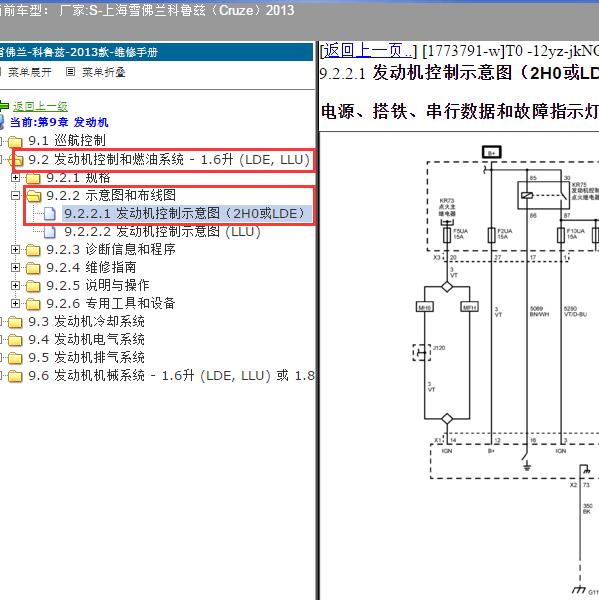Open 9.3 发动机冷却系统 folder
Screen dimensions: 599x600
tap(87, 321)
